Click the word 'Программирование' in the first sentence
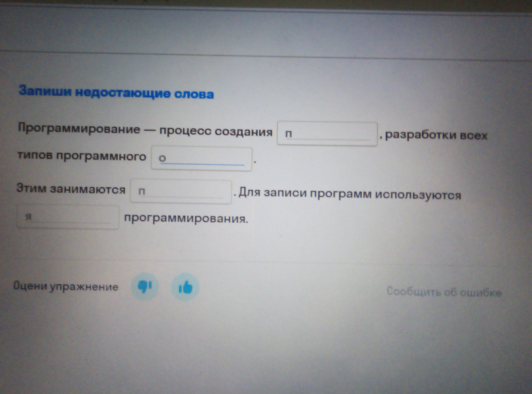The image size is (532, 394). tap(79, 129)
